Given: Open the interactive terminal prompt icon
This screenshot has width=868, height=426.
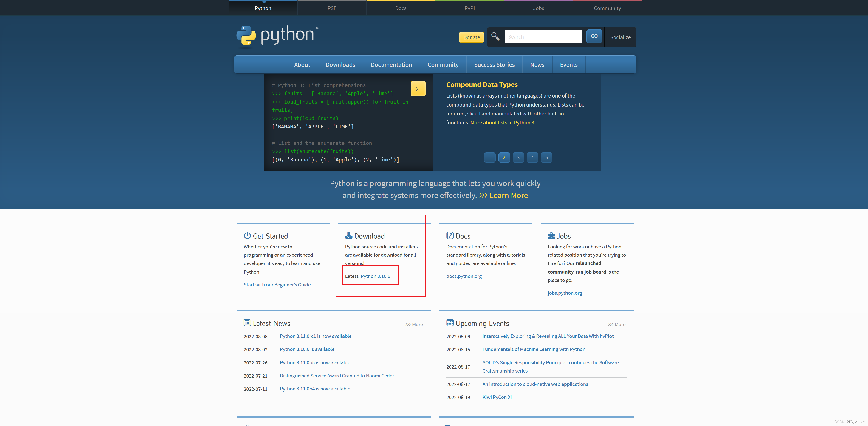Looking at the screenshot, I should pyautogui.click(x=418, y=89).
